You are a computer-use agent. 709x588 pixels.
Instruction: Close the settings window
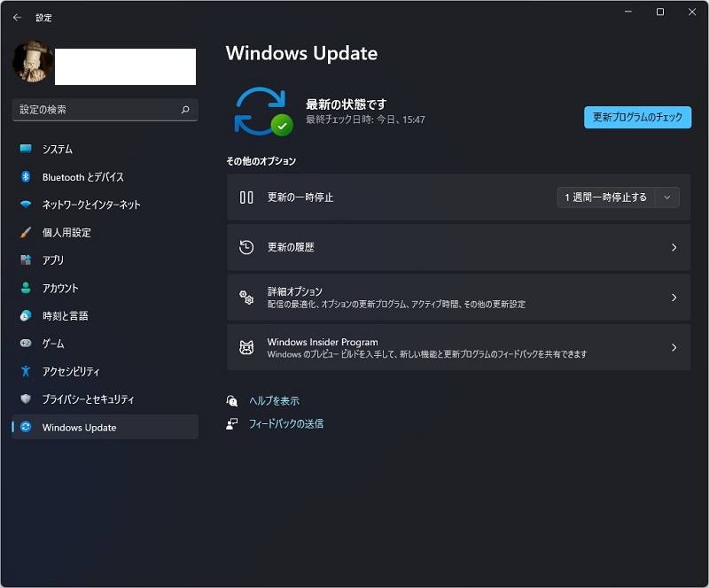click(692, 12)
